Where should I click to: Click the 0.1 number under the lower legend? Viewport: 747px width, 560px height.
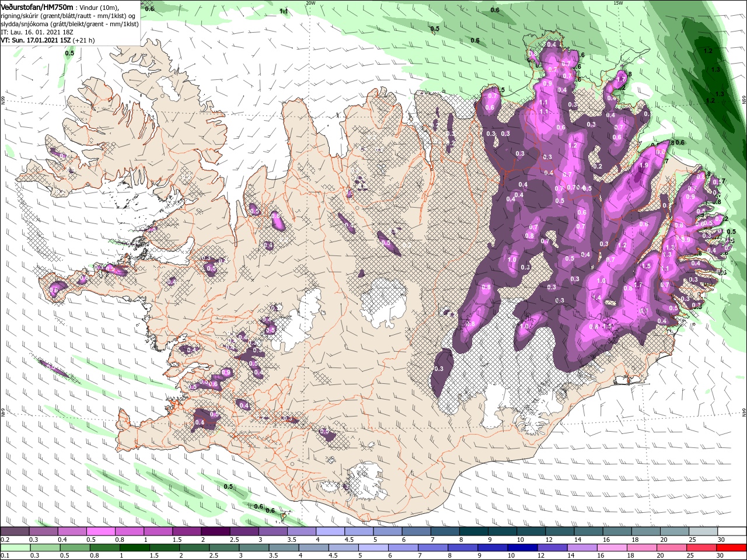coord(4,556)
